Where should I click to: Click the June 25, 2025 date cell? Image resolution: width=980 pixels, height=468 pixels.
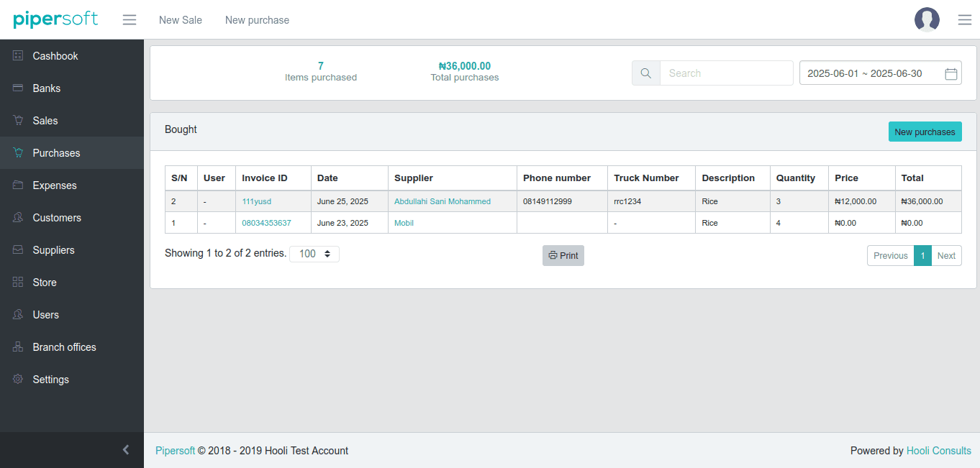pos(350,201)
